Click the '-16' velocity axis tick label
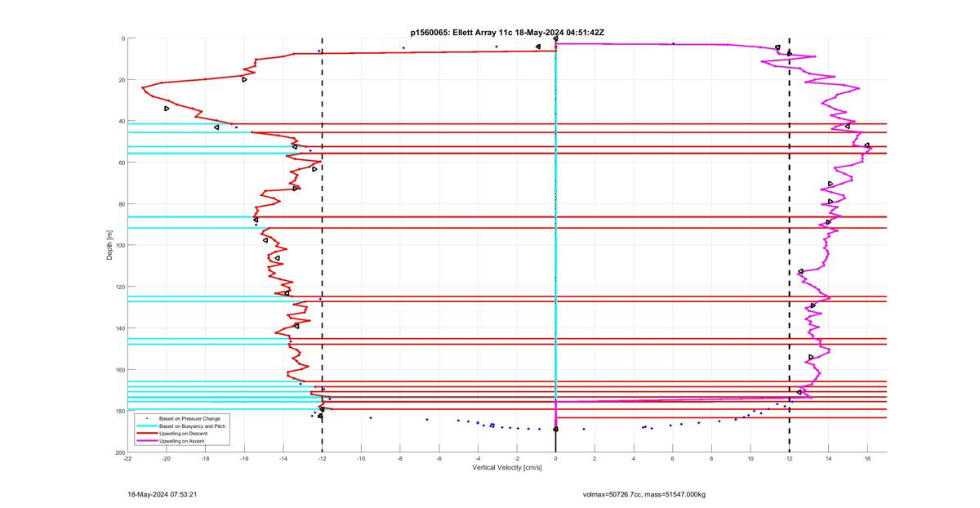 coord(245,458)
